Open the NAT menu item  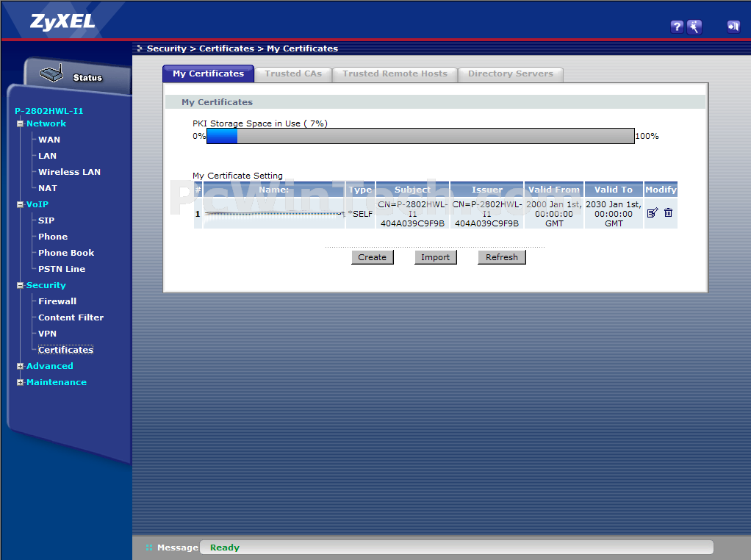(x=48, y=188)
